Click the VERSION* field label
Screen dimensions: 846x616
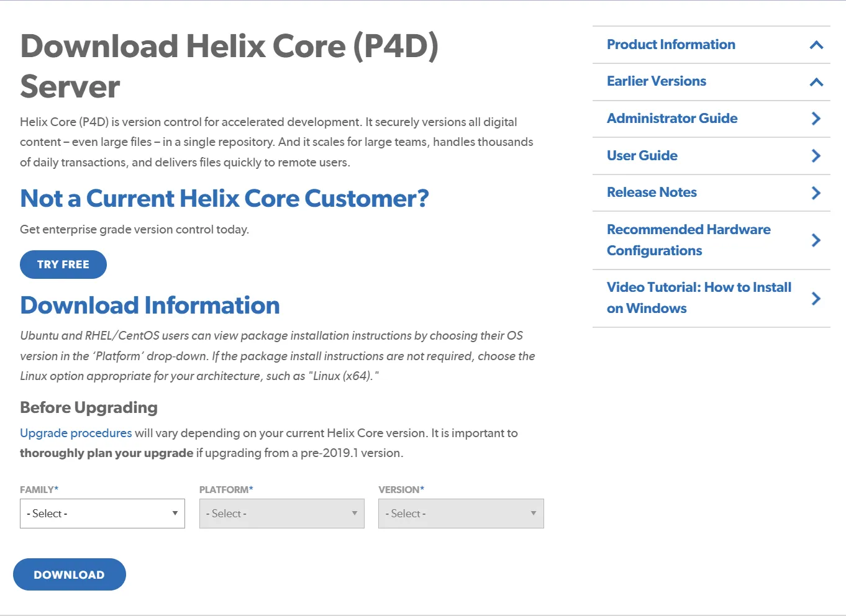tap(401, 489)
